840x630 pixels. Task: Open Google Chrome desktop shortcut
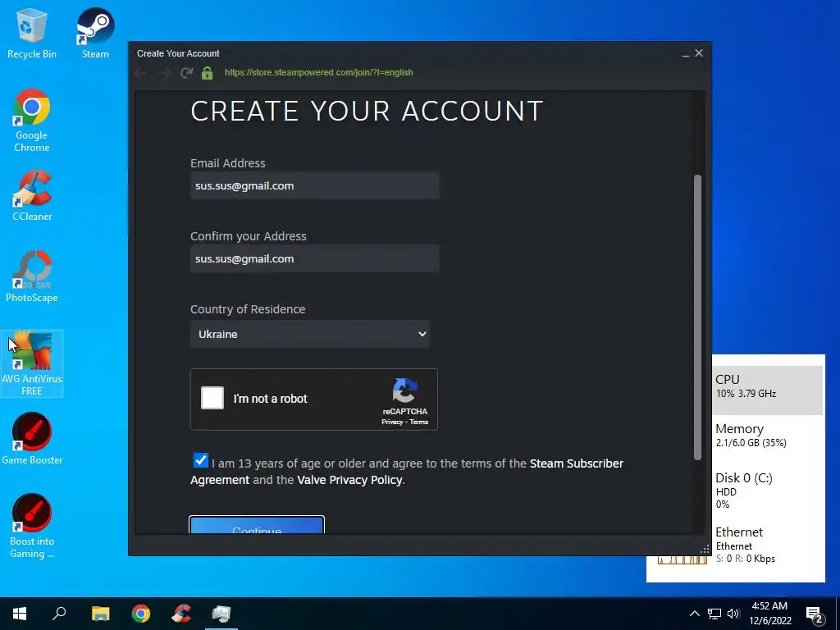coord(32,121)
